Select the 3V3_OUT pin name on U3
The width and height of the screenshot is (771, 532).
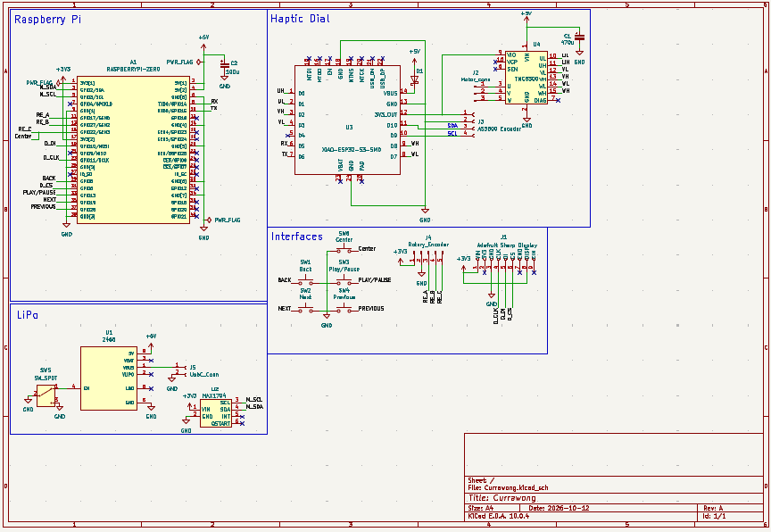point(385,114)
